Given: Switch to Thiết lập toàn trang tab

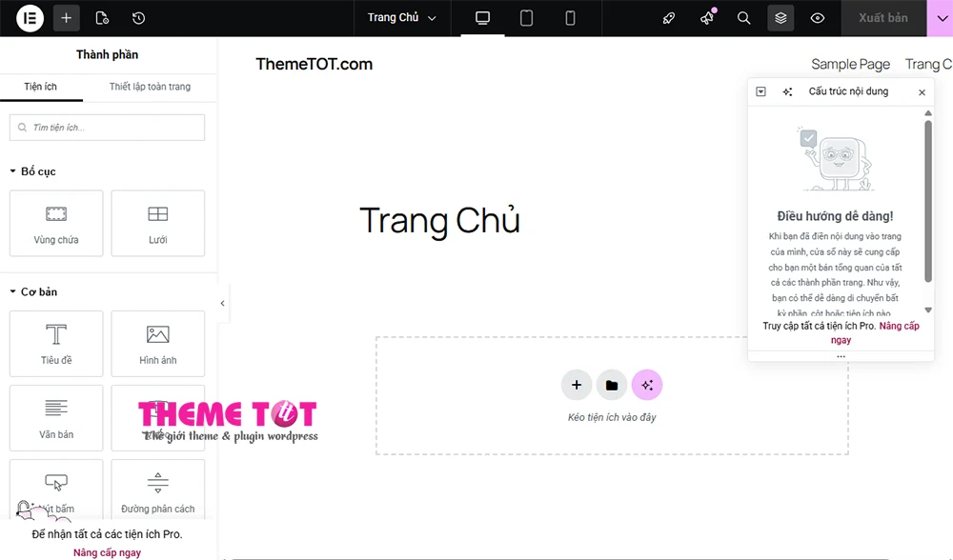Looking at the screenshot, I should [x=150, y=87].
